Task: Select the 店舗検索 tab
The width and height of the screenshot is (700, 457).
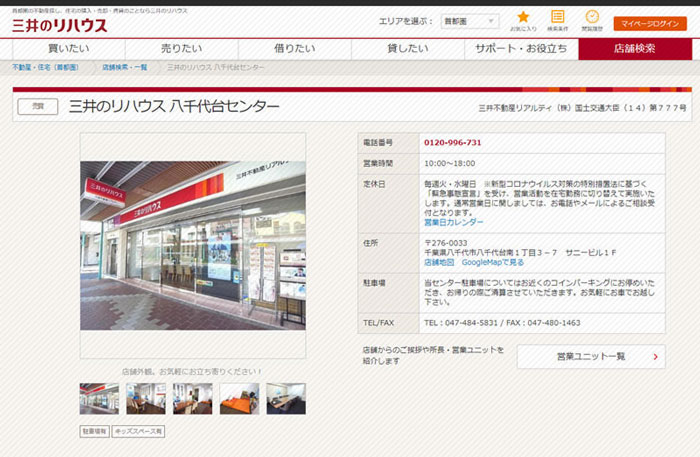Action: 635,49
